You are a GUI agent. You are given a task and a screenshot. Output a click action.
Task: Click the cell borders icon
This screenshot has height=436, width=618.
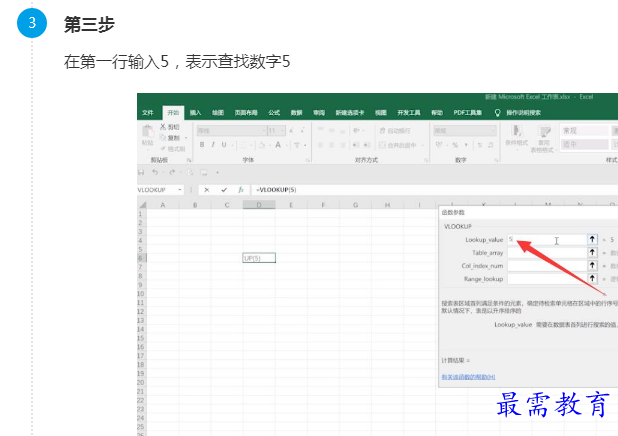(x=243, y=145)
